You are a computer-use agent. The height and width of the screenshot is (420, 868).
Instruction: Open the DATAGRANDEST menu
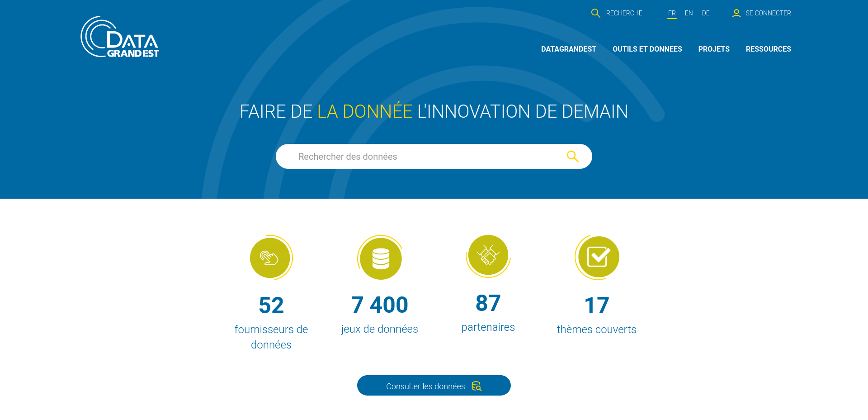pos(569,49)
